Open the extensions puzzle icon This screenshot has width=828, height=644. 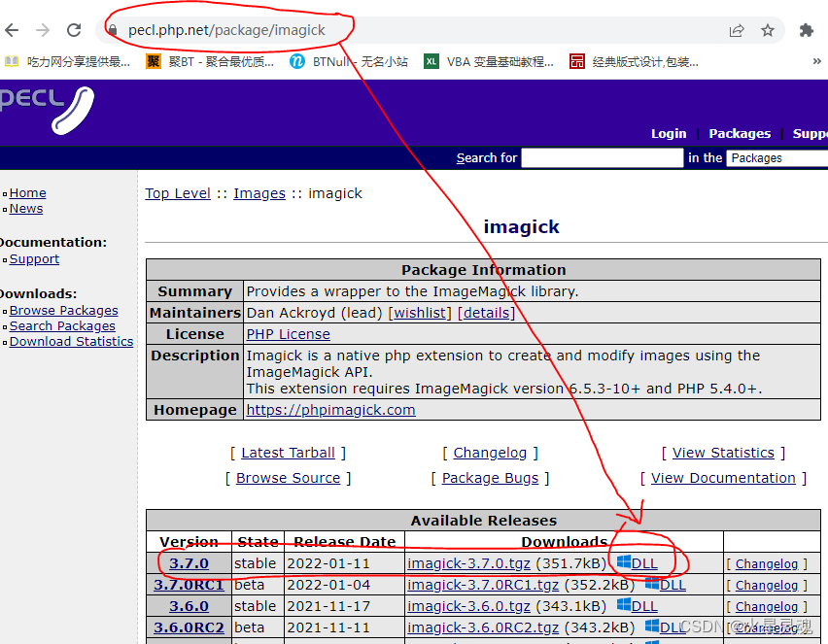[x=807, y=30]
